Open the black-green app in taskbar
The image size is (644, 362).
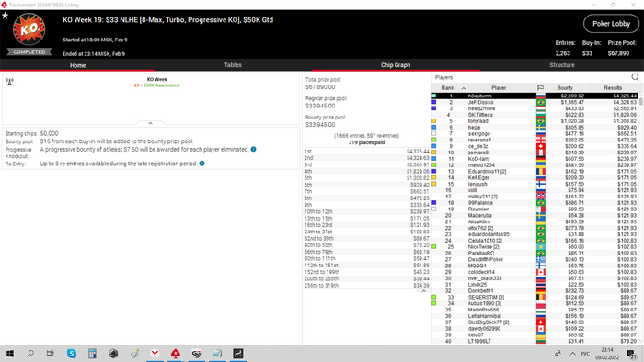click(x=238, y=354)
